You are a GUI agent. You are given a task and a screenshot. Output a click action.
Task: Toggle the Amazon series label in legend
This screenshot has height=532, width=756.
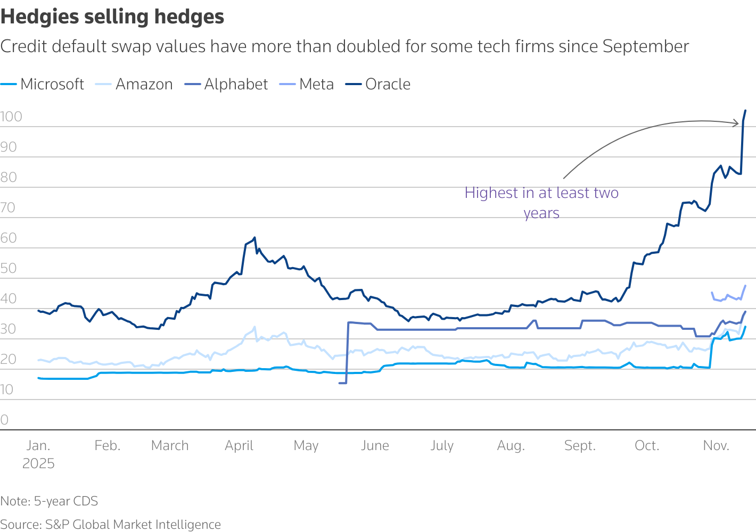(x=144, y=84)
